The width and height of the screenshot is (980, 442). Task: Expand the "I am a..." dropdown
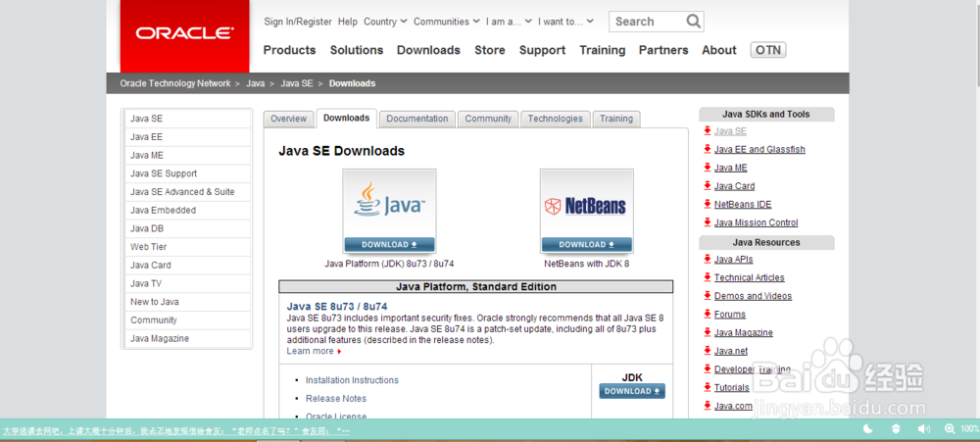coord(509,22)
